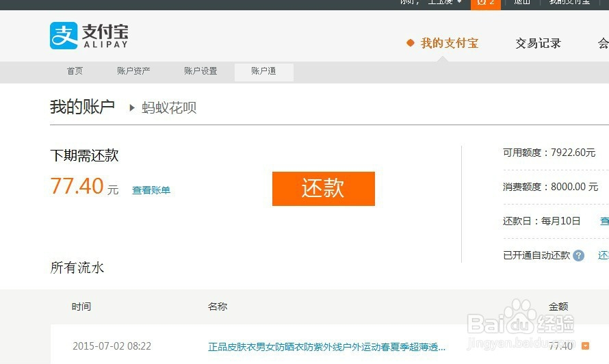Switch to the 我的支付宝 main tab
The height and width of the screenshot is (364, 609).
click(x=450, y=43)
